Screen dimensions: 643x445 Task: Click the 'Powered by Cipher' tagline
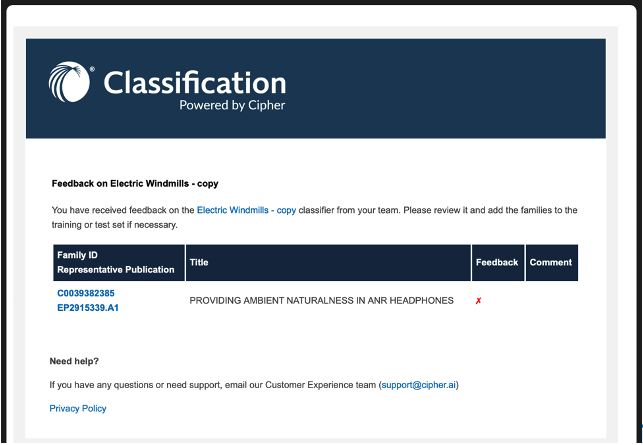(232, 105)
